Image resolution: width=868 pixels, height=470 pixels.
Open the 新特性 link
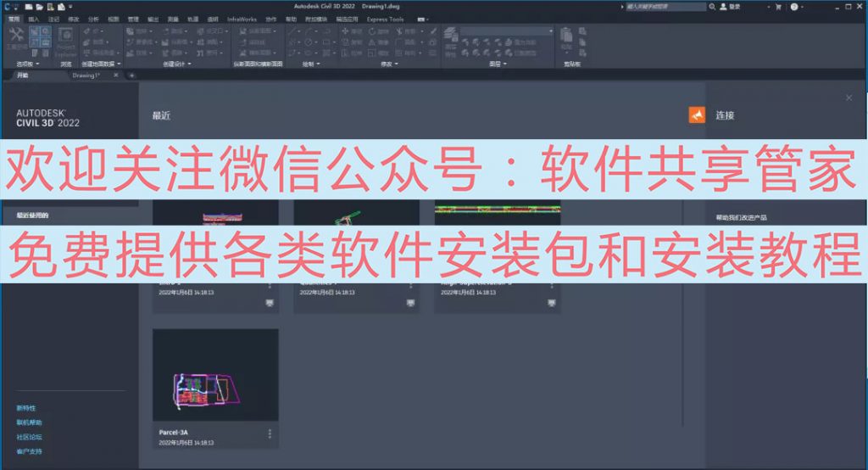tap(26, 408)
